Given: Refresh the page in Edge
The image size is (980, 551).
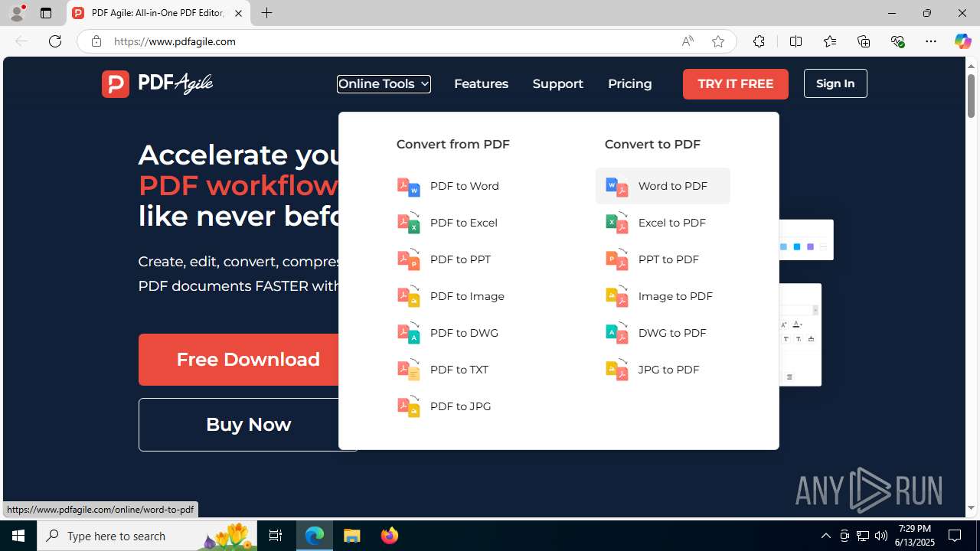Looking at the screenshot, I should tap(55, 41).
